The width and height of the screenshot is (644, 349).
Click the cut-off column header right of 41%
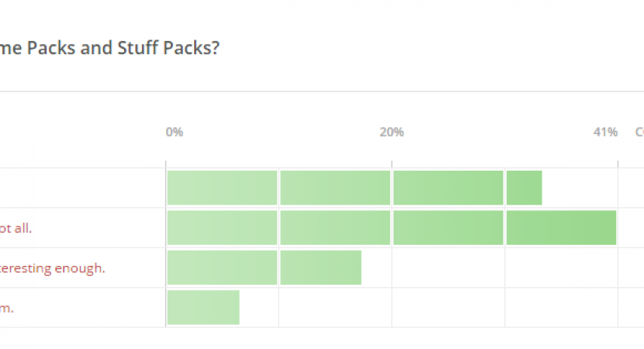639,132
